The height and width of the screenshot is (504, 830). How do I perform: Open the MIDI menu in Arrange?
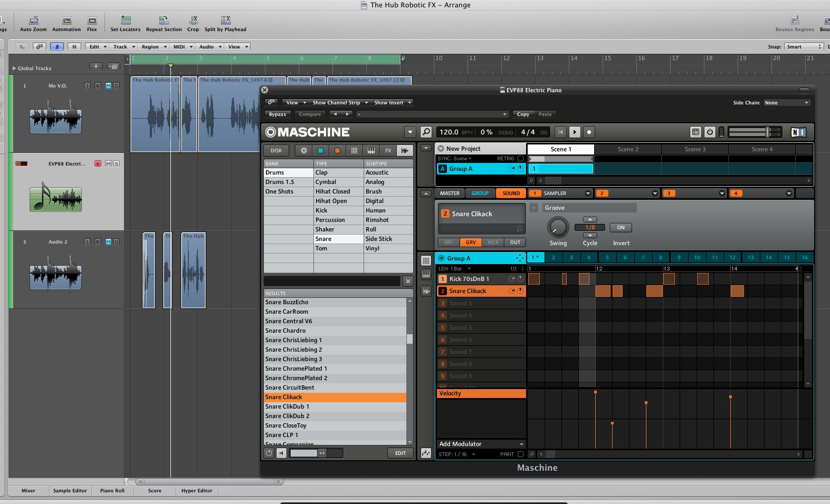click(x=182, y=46)
